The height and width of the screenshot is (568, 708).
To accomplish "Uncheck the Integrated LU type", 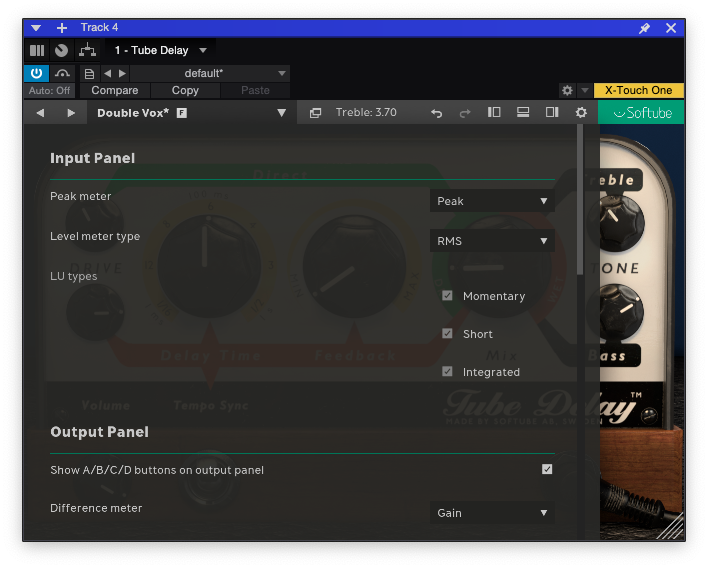I will [x=447, y=372].
